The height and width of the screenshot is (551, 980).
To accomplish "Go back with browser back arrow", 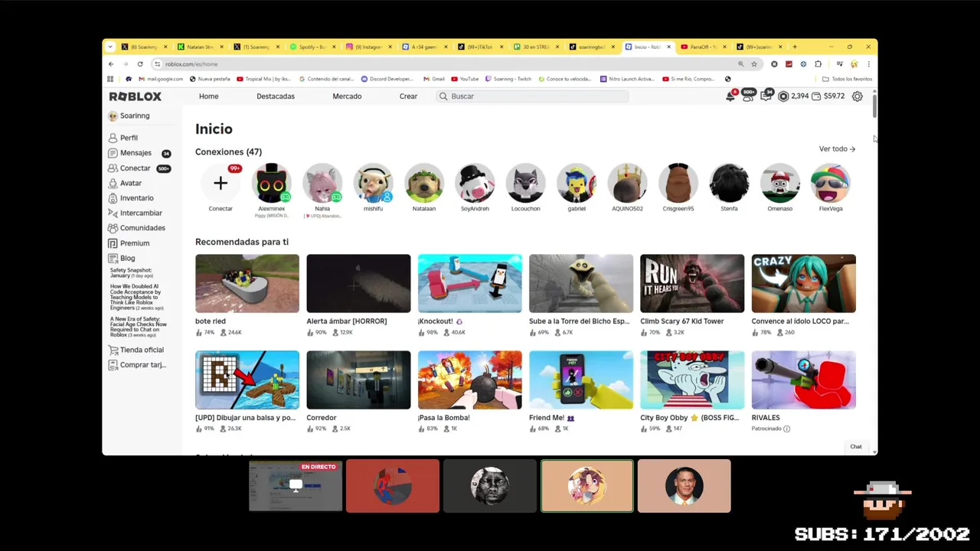I will click(111, 64).
